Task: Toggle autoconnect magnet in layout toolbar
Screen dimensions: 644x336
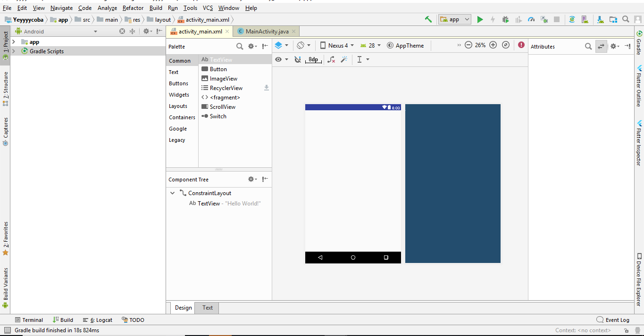Action: pos(297,59)
